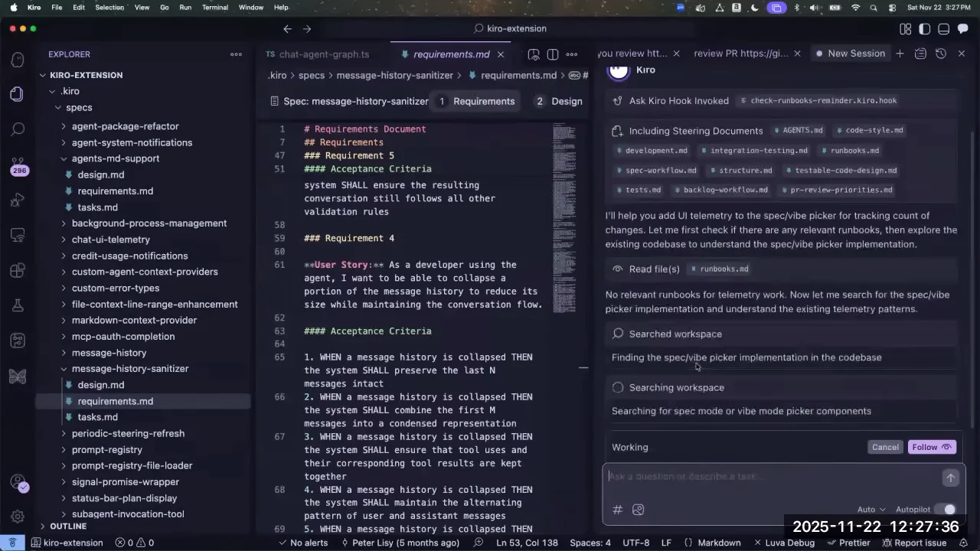Attach an image with the picture icon
Viewport: 980px width, 551px height.
[x=638, y=510]
